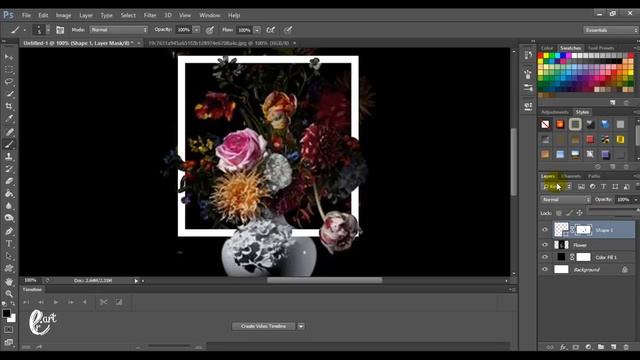The height and width of the screenshot is (360, 640).
Task: Open the brush preset picker arrow
Action: point(48,30)
